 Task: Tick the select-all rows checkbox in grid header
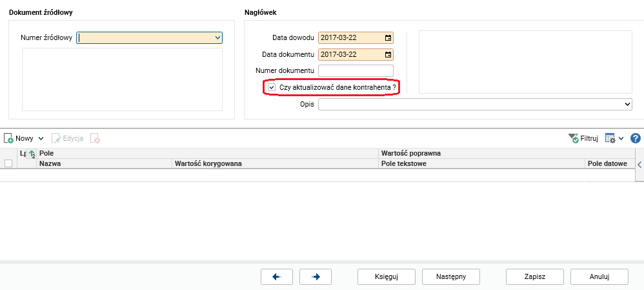click(8, 164)
